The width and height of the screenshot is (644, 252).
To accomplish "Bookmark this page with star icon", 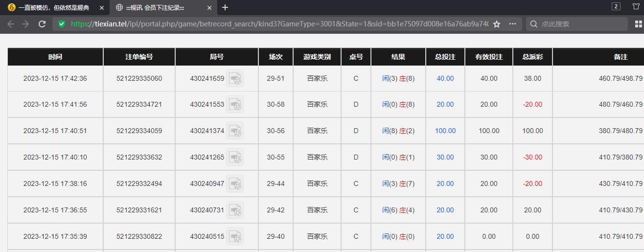I will (497, 24).
